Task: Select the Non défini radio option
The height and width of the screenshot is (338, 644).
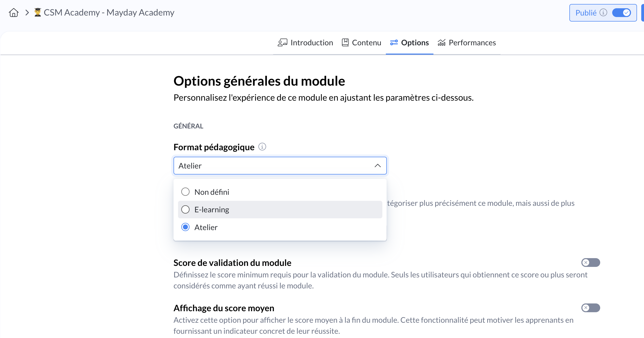Action: pos(186,192)
